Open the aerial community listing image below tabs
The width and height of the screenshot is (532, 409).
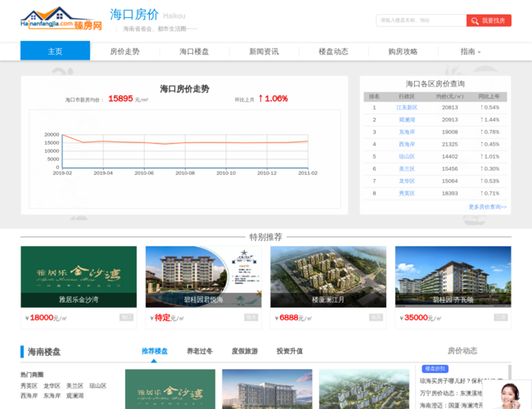[364, 389]
